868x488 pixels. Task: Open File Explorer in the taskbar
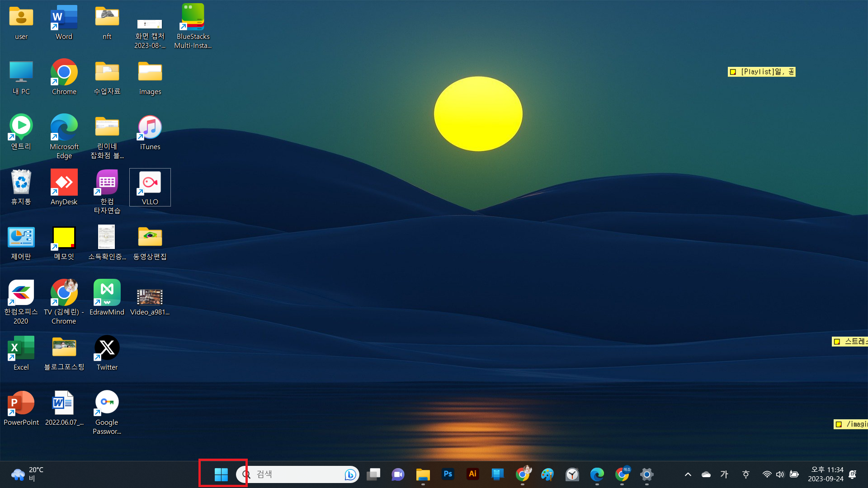423,474
